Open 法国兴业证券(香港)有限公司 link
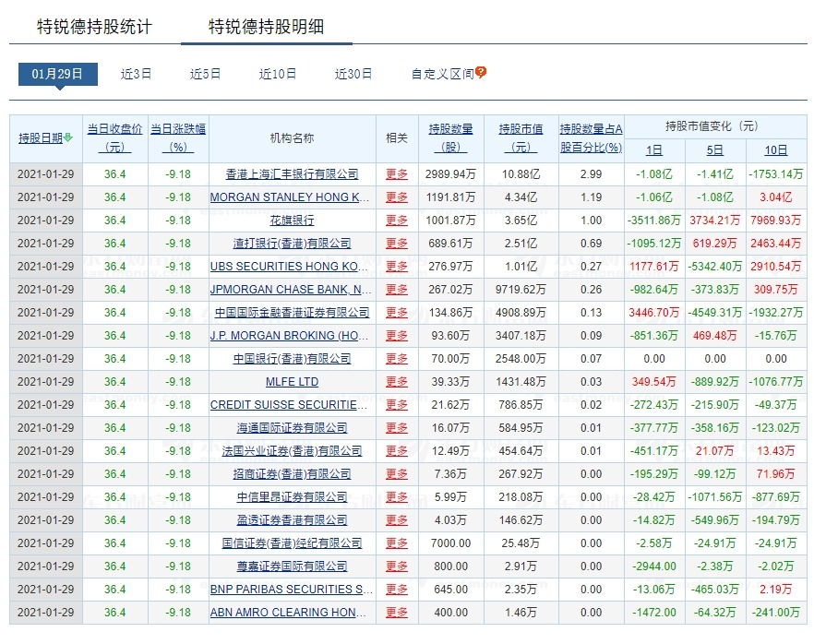The height and width of the screenshot is (644, 814). [x=292, y=451]
